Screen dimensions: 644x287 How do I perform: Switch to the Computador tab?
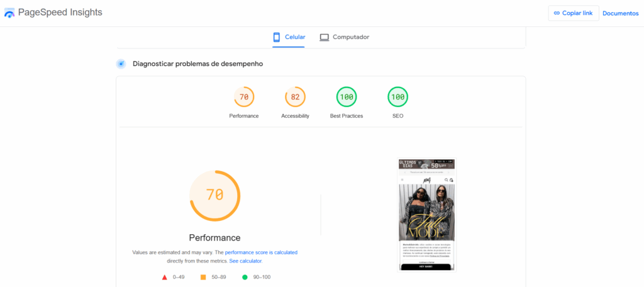344,37
